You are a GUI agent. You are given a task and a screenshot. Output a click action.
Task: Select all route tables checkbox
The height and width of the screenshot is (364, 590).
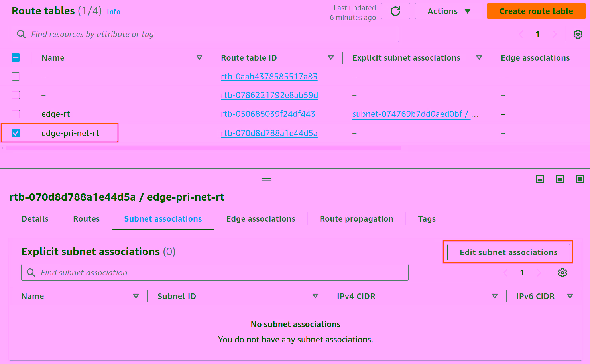click(x=16, y=57)
